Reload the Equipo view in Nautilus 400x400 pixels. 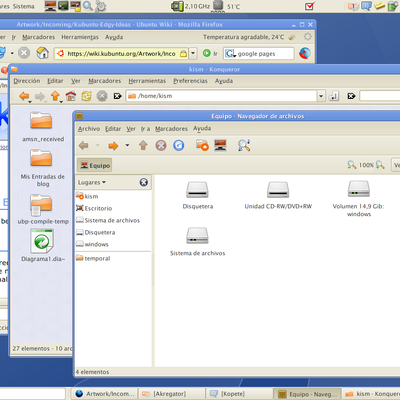point(179,145)
